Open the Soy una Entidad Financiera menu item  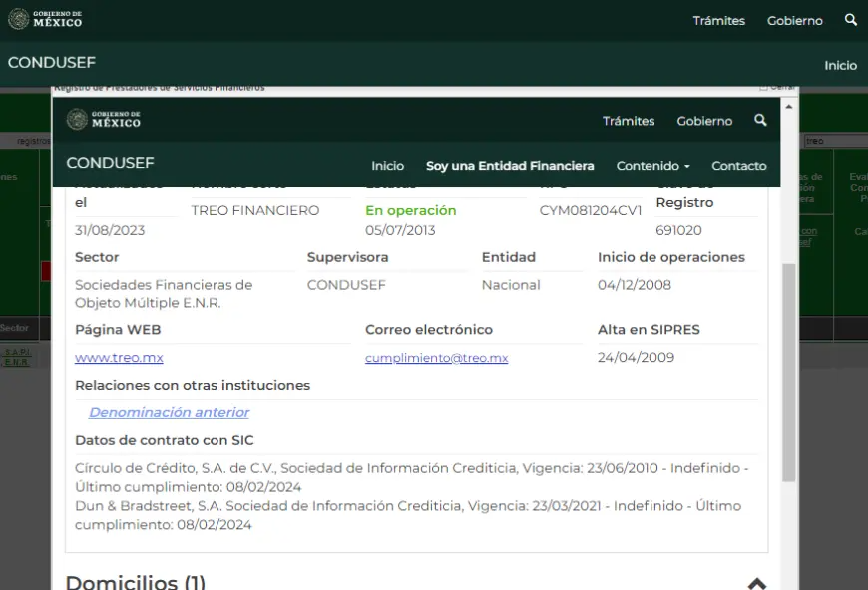click(509, 166)
